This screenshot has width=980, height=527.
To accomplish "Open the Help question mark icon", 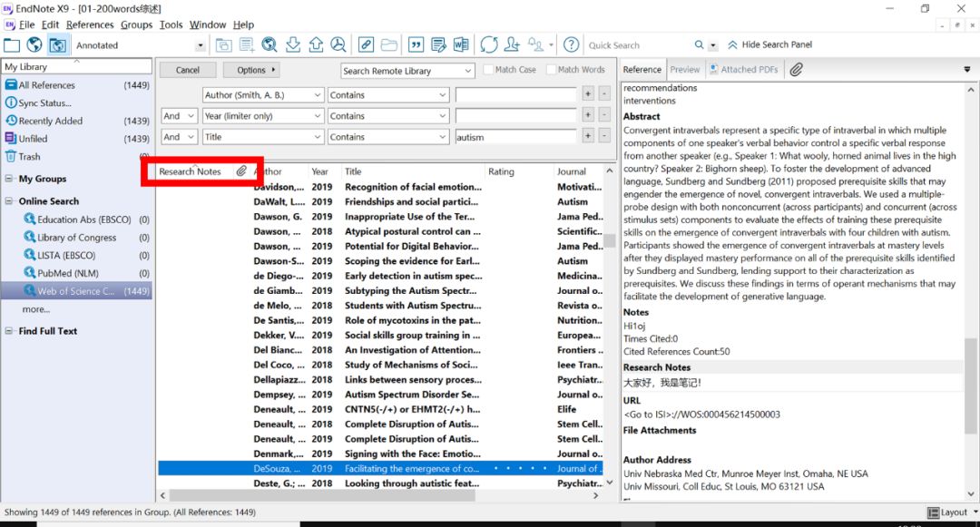I will (572, 44).
